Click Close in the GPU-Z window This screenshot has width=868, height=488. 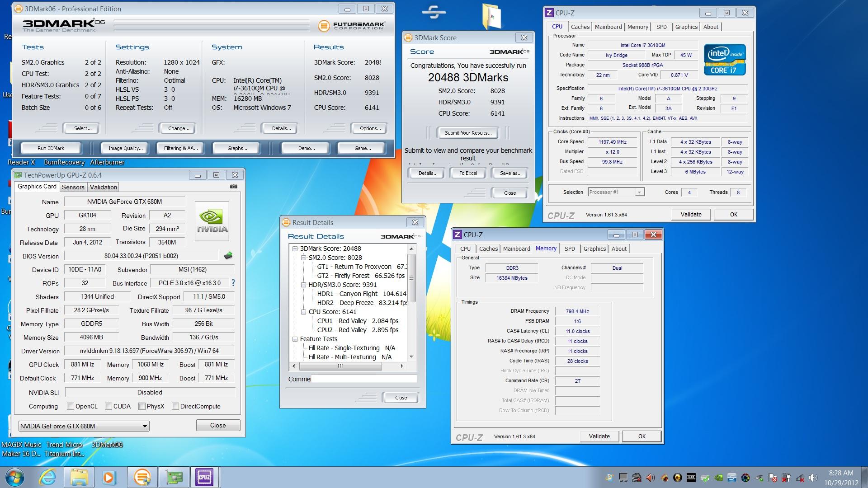click(x=218, y=425)
